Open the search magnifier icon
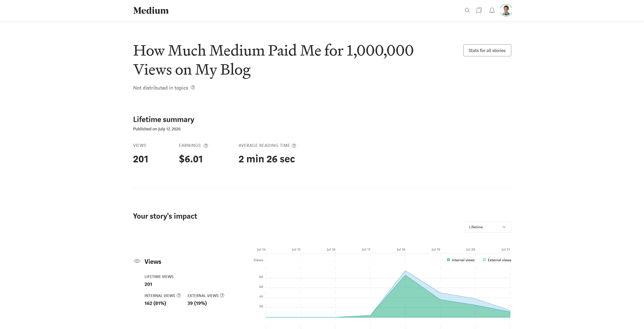This screenshot has height=329, width=644. tap(467, 10)
